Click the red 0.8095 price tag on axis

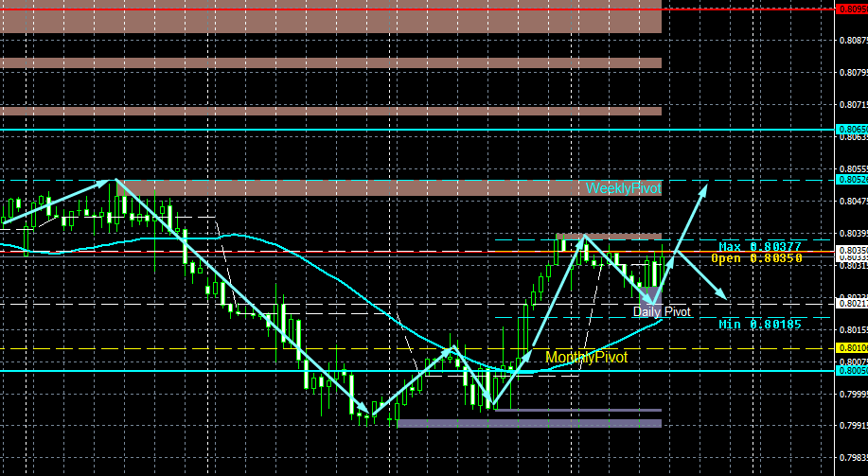pyautogui.click(x=851, y=9)
